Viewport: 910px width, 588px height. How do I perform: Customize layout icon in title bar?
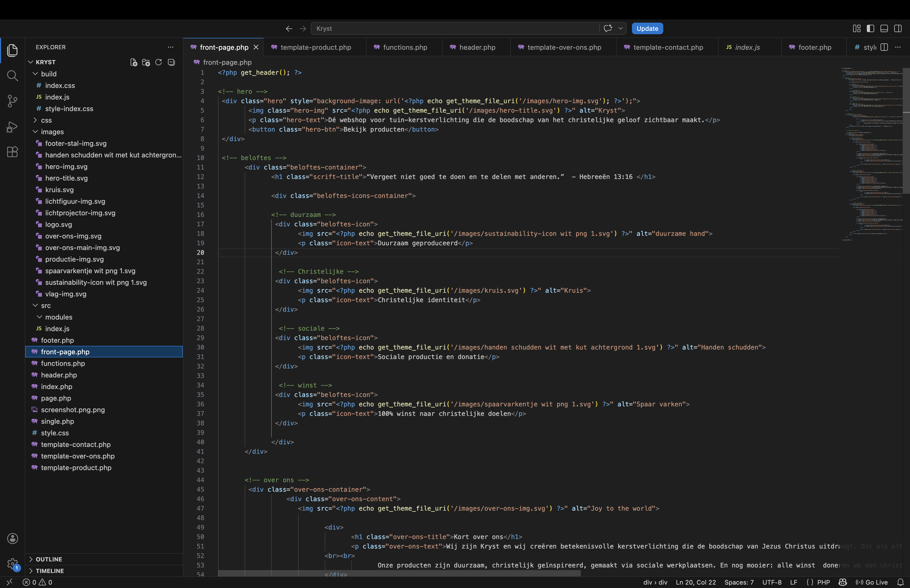tap(857, 29)
